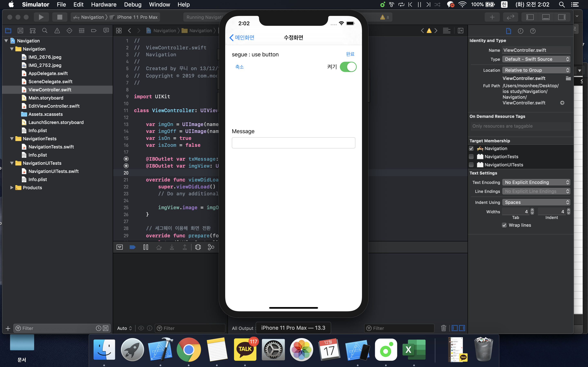Open the Type Default - Swift Source dropdown
Image resolution: width=588 pixels, height=367 pixels.
click(x=536, y=59)
